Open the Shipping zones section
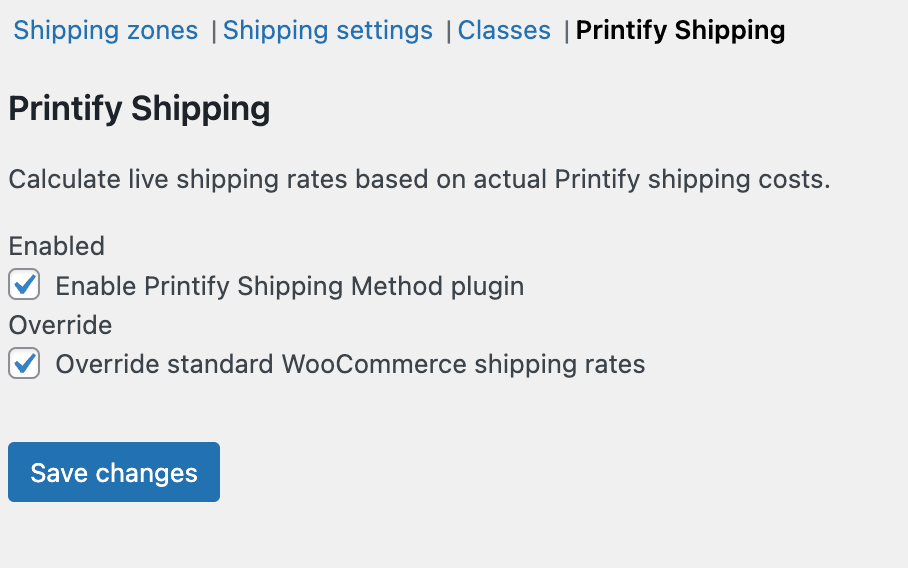This screenshot has width=908, height=568. [105, 31]
